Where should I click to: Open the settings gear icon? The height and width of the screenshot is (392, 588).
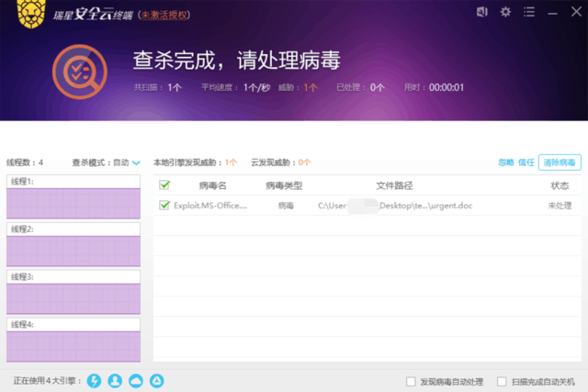(x=505, y=12)
